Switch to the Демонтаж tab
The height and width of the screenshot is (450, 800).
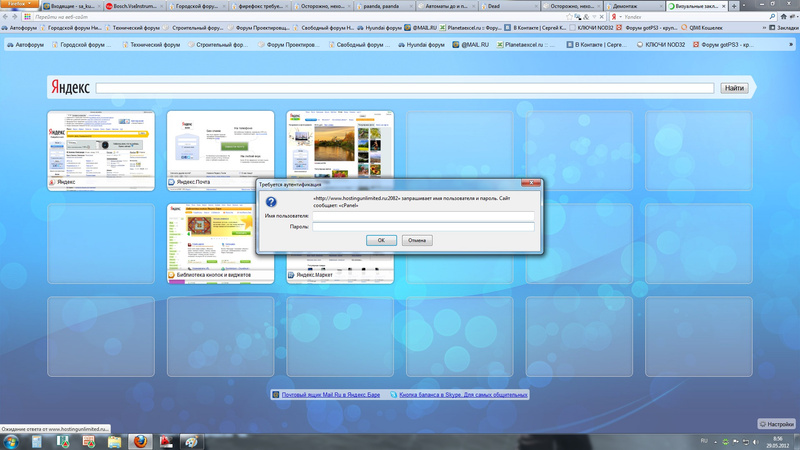click(x=634, y=6)
